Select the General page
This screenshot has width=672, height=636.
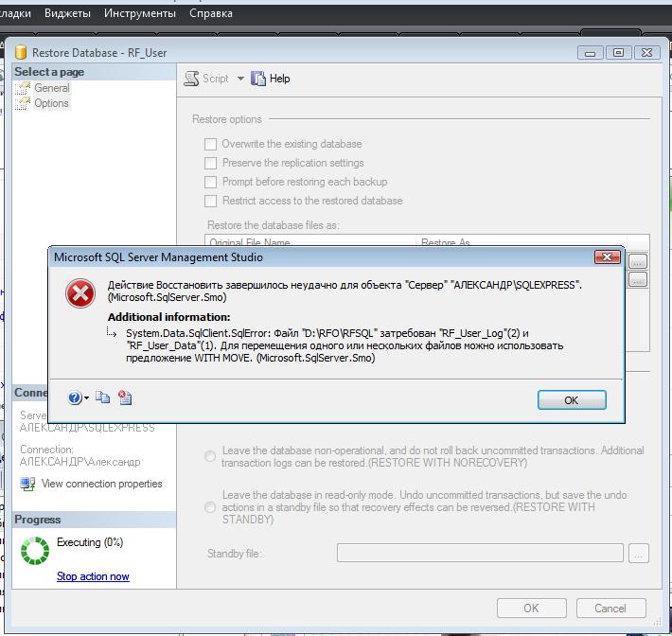(x=51, y=88)
